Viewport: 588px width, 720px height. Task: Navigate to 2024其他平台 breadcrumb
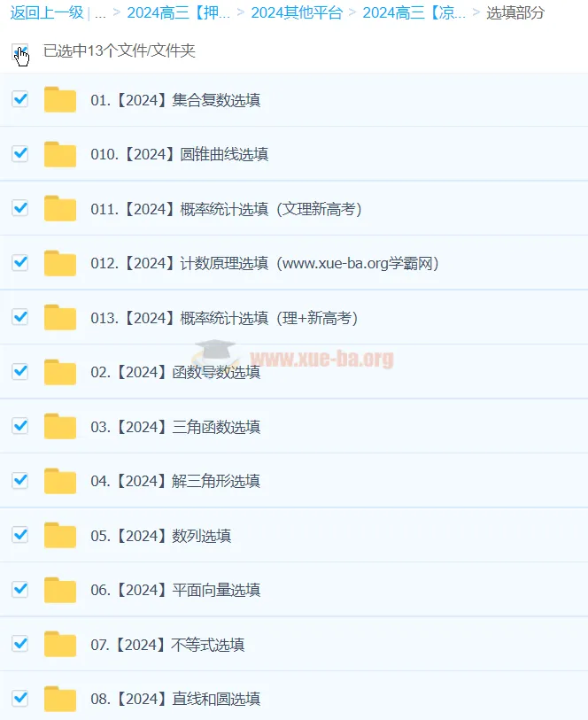pos(297,13)
